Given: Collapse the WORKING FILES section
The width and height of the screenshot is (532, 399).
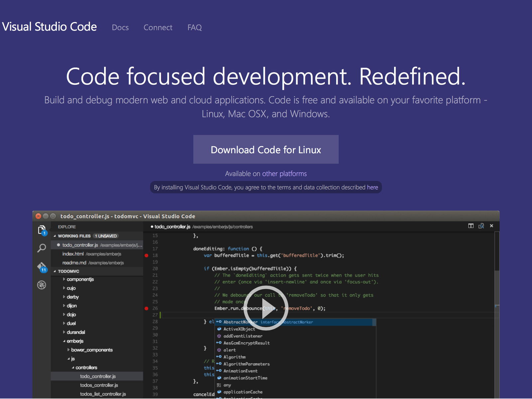Looking at the screenshot, I should (x=55, y=236).
